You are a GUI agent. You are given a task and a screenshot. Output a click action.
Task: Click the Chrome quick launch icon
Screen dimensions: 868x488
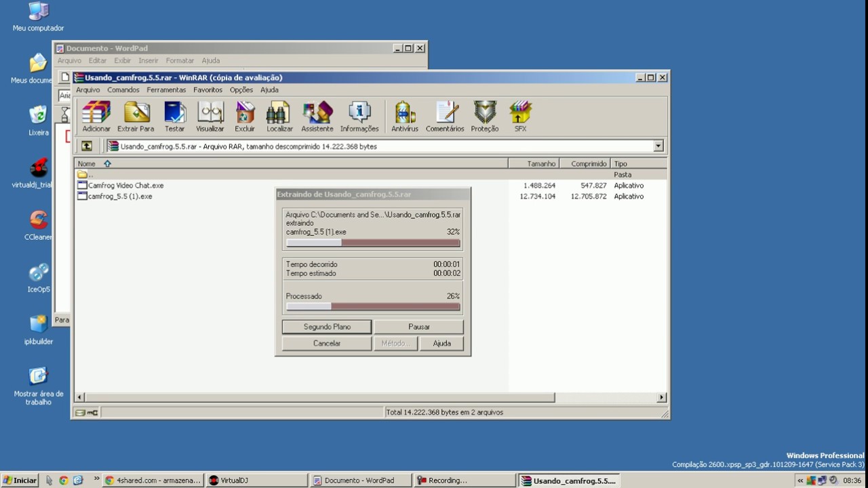coord(63,480)
